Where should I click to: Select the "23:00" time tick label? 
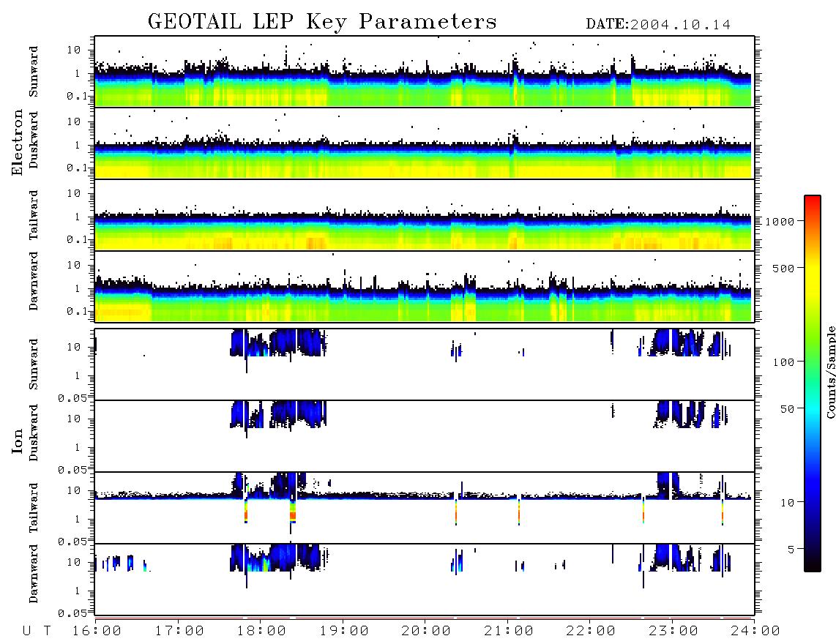tap(673, 632)
